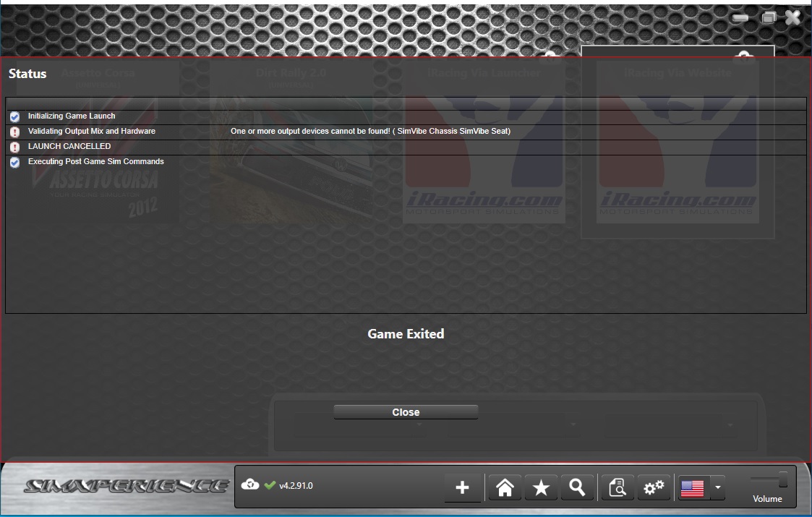Click the cloud sync icon
The height and width of the screenshot is (517, 812).
point(250,484)
